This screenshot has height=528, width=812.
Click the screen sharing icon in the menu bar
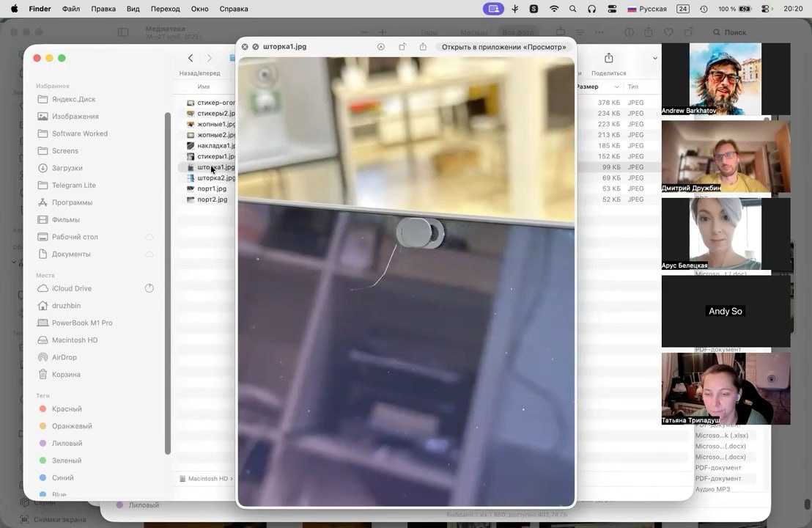click(493, 9)
